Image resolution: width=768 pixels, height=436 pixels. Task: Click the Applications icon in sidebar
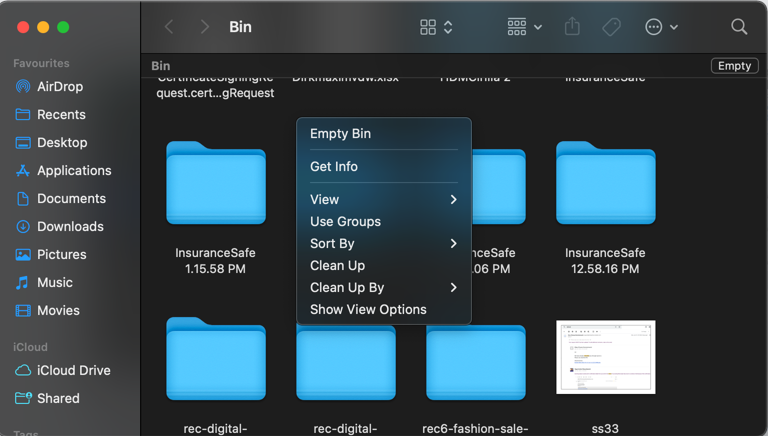point(23,170)
